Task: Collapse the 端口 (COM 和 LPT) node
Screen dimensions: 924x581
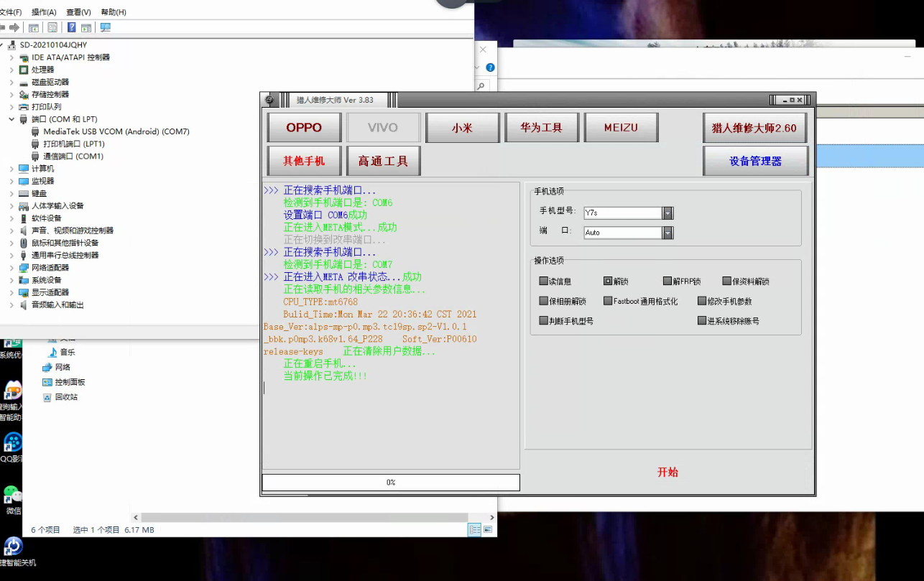Action: pyautogui.click(x=11, y=119)
